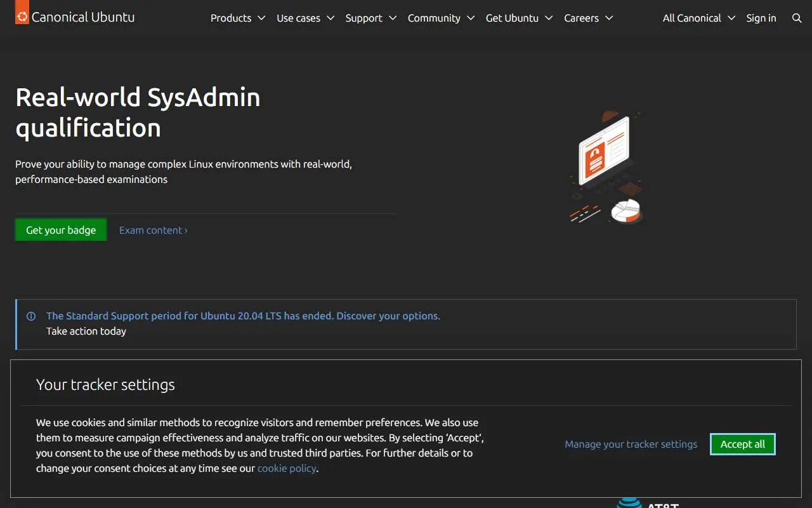Expand the Products dropdown

[x=238, y=18]
